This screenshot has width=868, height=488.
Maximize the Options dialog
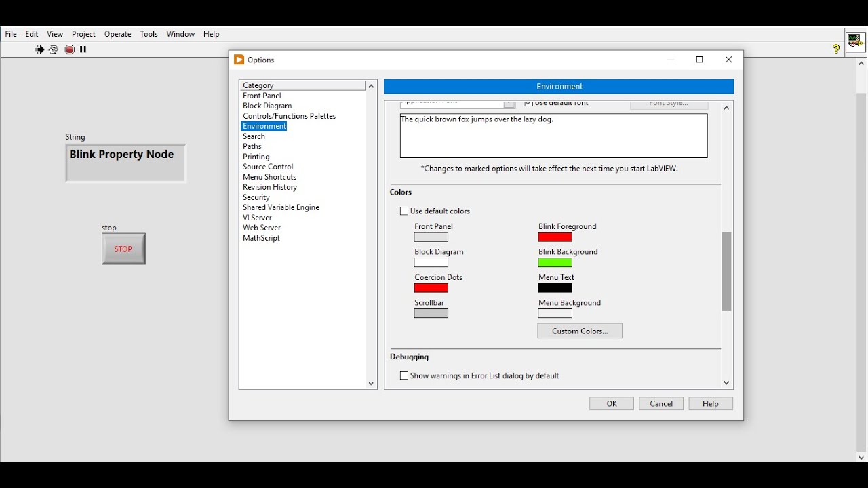pyautogui.click(x=700, y=60)
